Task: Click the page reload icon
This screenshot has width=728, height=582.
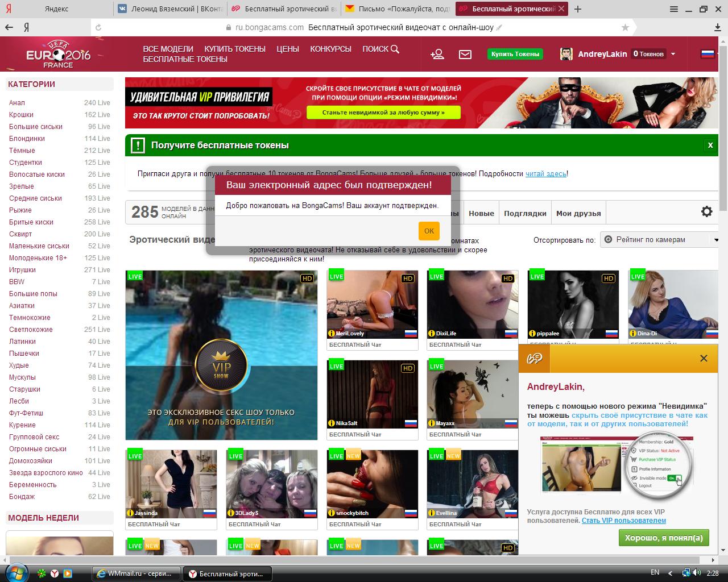Action: [x=98, y=27]
